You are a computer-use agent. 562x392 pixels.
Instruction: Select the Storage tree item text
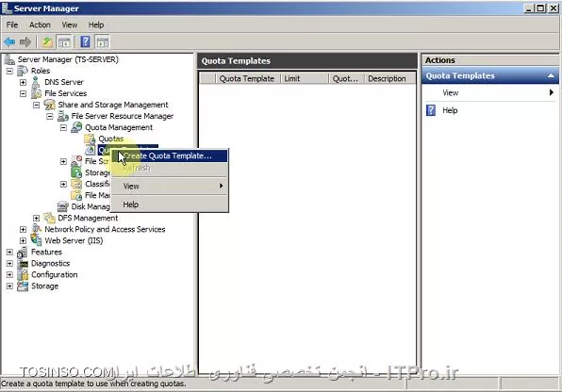pos(44,286)
